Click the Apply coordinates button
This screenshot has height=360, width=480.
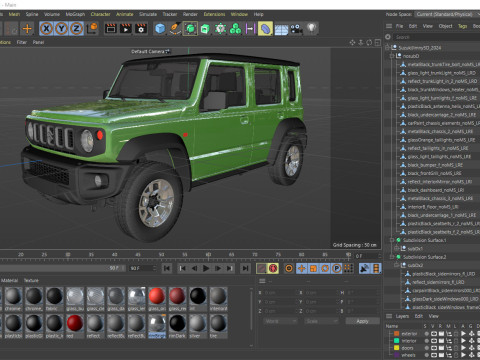pyautogui.click(x=362, y=321)
